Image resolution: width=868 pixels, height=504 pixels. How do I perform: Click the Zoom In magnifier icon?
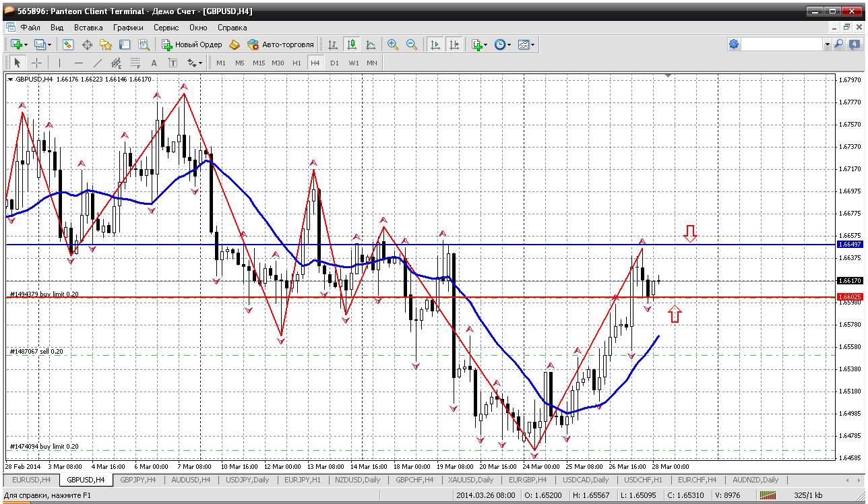tap(392, 44)
